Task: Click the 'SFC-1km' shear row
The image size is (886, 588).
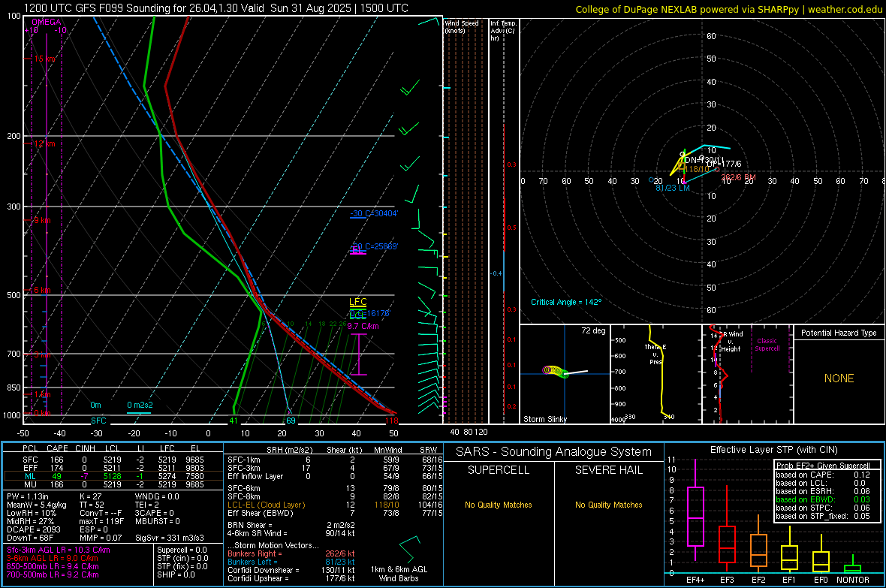Action: 335,460
